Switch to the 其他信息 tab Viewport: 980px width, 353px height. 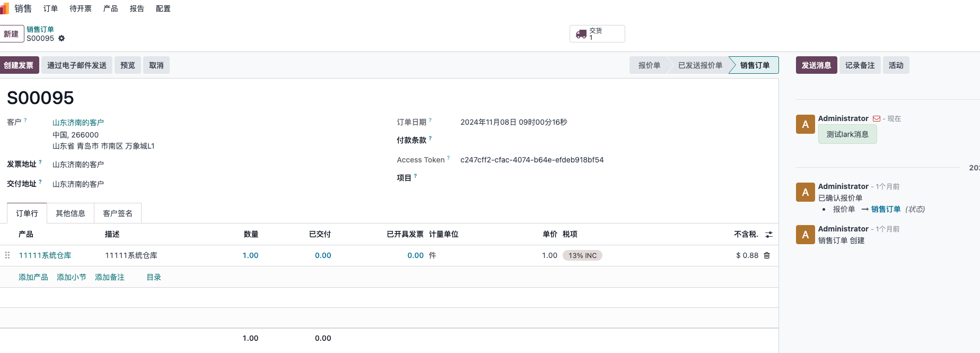(x=71, y=213)
